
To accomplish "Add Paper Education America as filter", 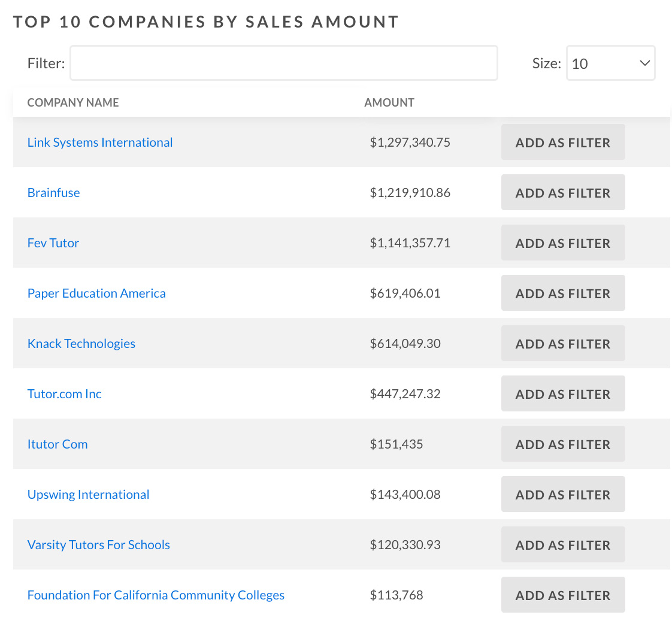I will click(562, 293).
